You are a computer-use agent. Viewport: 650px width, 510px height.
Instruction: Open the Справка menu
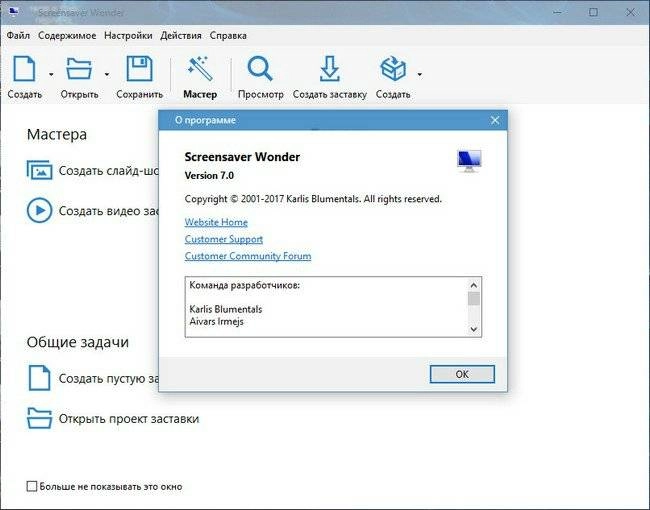[x=228, y=36]
